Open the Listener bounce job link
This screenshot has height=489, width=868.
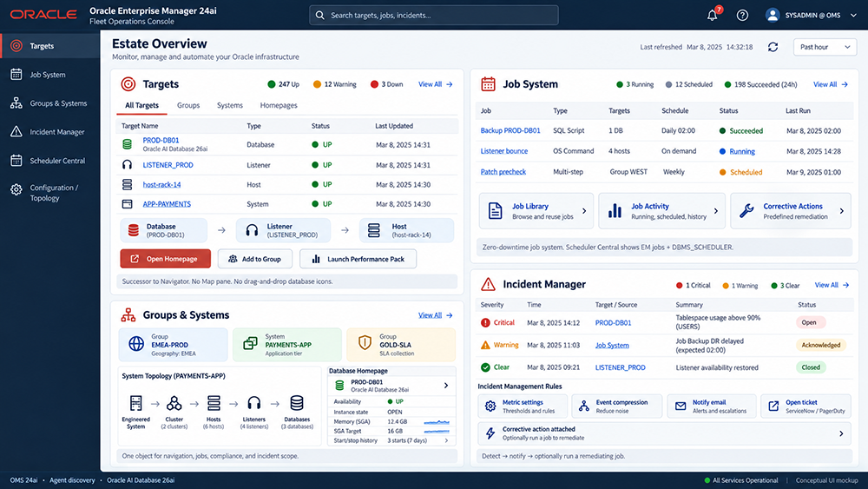click(x=503, y=151)
